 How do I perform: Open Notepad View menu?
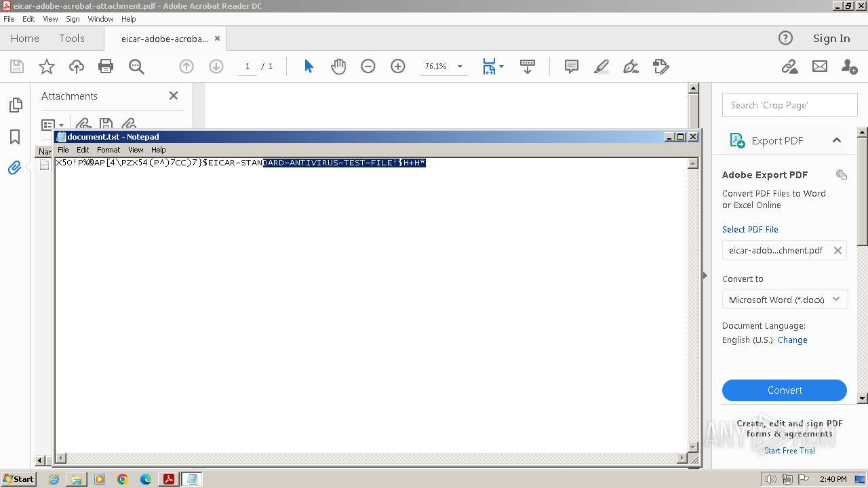coord(136,150)
